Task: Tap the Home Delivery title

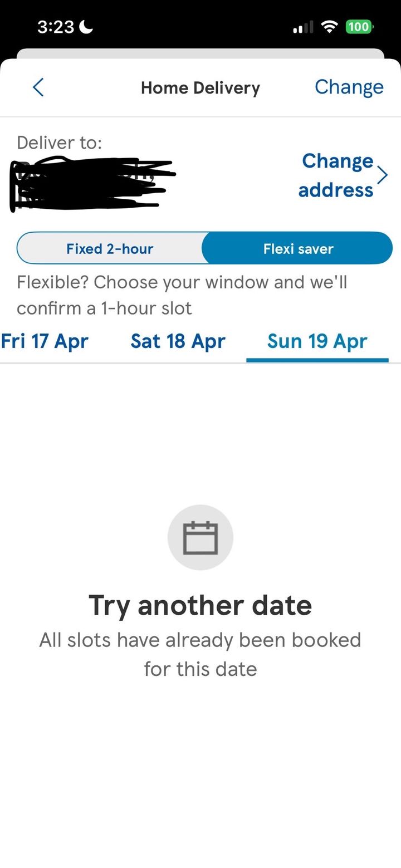Action: point(200,88)
